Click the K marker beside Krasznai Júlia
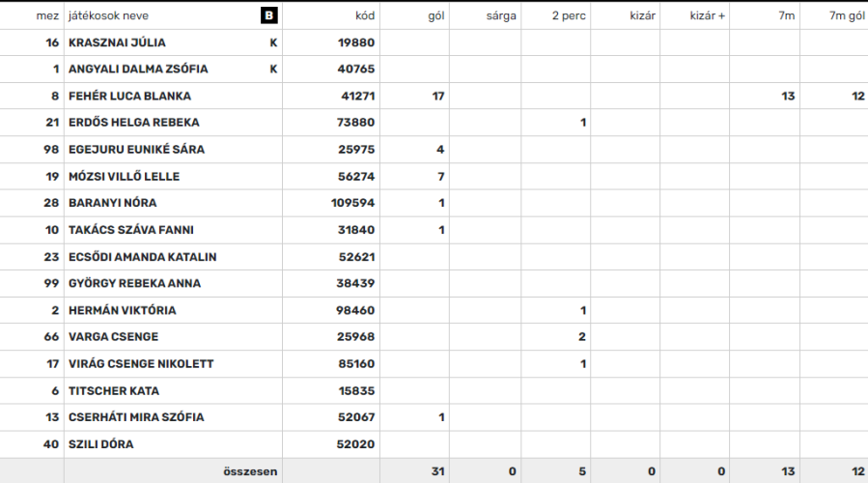Viewport: 868px width, 483px height. pyautogui.click(x=273, y=43)
